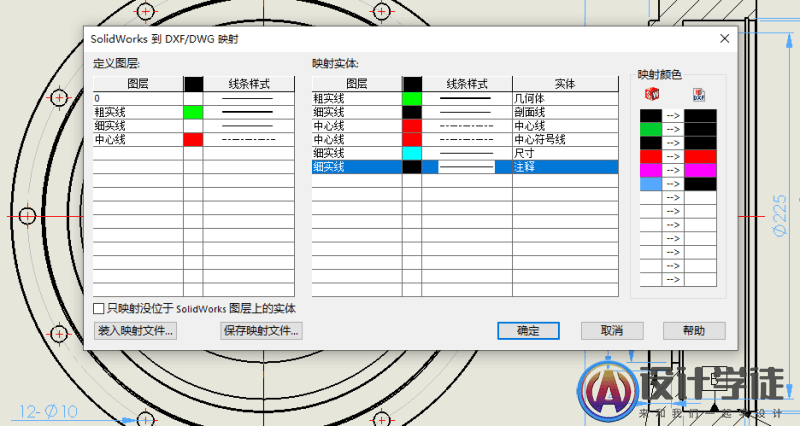Close the SolidWorks 到 DXF/DWG 映射 dialog
800x426 pixels.
click(x=724, y=39)
